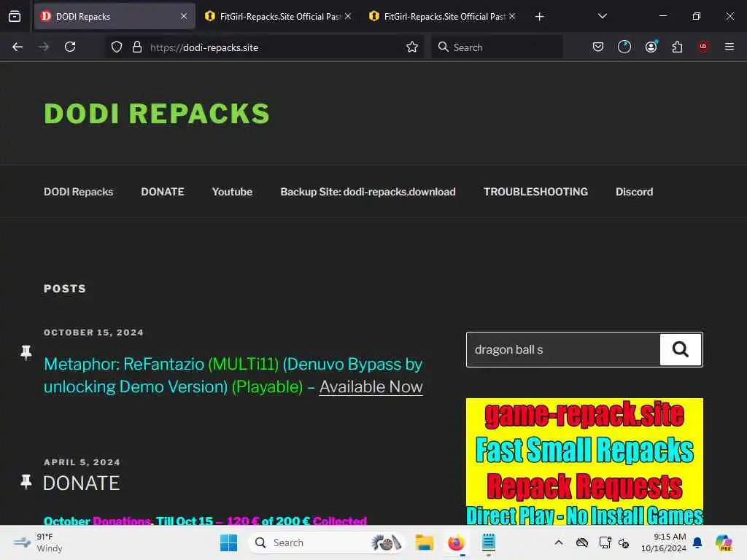The width and height of the screenshot is (747, 560).
Task: Open TROUBLESHOOTING navigation menu item
Action: click(x=535, y=192)
